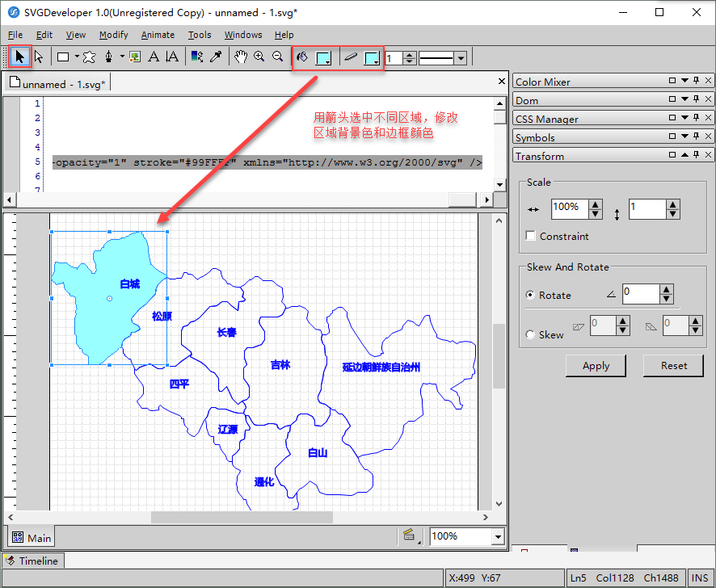Viewport: 716px width, 588px height.
Task: Float the Color Mixer panel window
Action: point(672,80)
